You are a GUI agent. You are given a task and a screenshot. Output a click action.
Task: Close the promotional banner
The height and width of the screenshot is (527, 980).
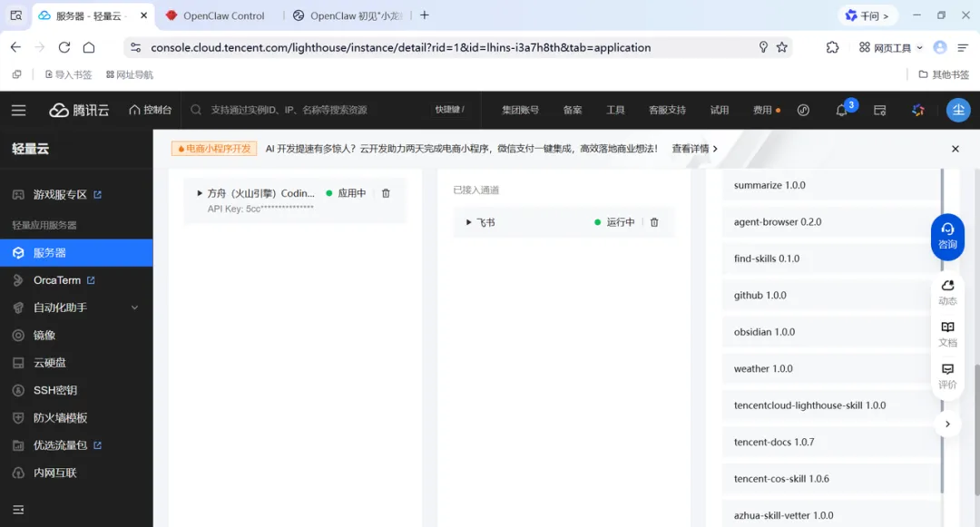(955, 149)
